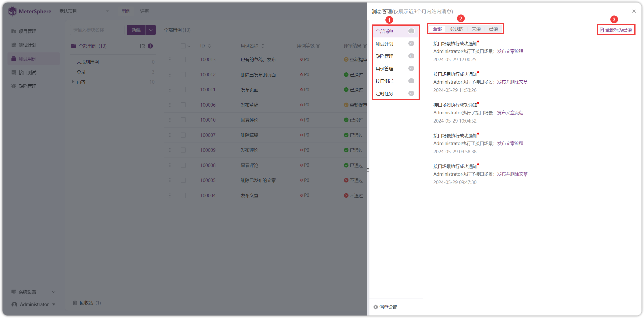This screenshot has width=644, height=318.
Task: Open the 用例等级 filter icon
Action: point(318,46)
